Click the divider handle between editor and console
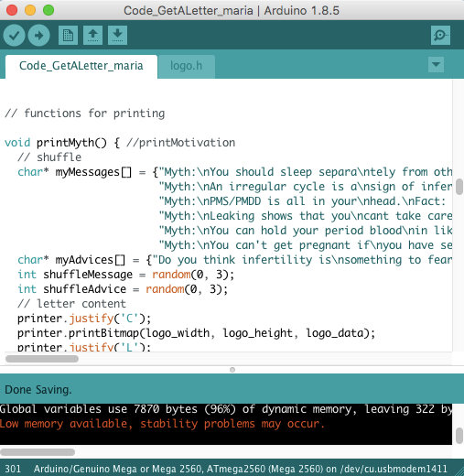Screen dimensions: 464x476 click(232, 370)
